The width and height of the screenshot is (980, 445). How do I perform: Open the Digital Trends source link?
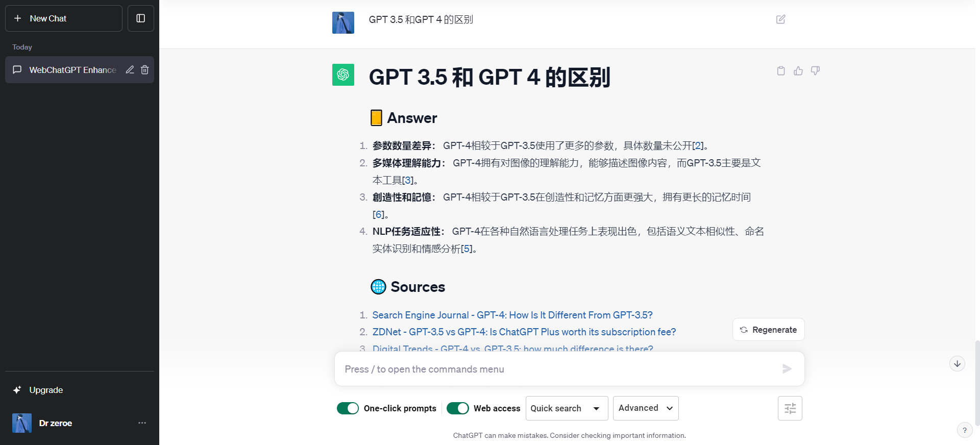(x=512, y=348)
